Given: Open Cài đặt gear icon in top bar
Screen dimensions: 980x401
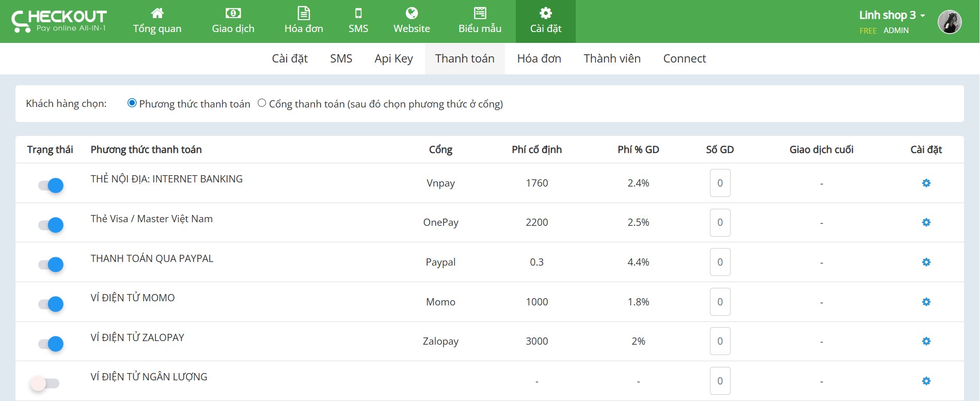Looking at the screenshot, I should pyautogui.click(x=546, y=13).
